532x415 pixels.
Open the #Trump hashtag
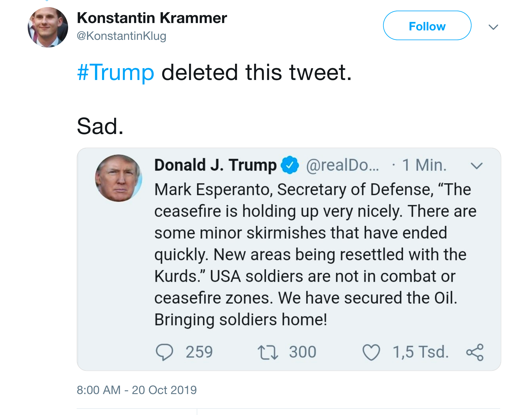[116, 72]
